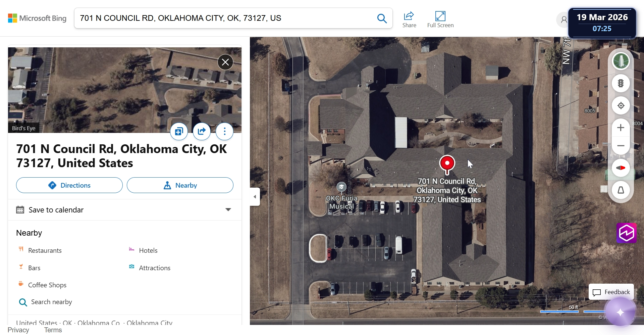Click the Nearby button
The width and height of the screenshot is (644, 335).
(180, 185)
